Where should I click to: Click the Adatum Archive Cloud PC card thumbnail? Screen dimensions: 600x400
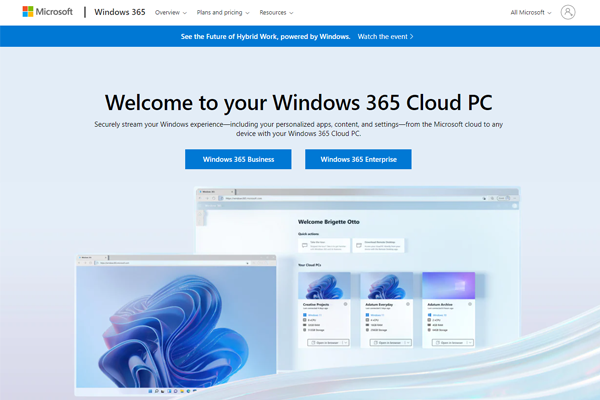pos(448,286)
